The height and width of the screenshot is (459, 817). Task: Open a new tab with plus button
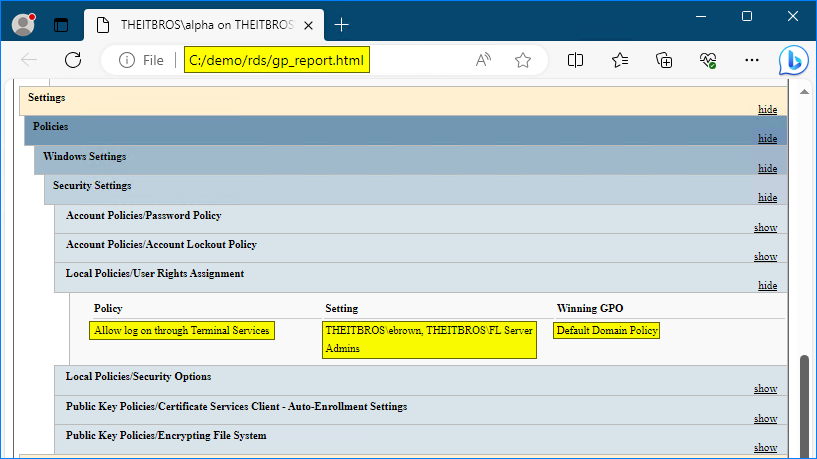(341, 24)
